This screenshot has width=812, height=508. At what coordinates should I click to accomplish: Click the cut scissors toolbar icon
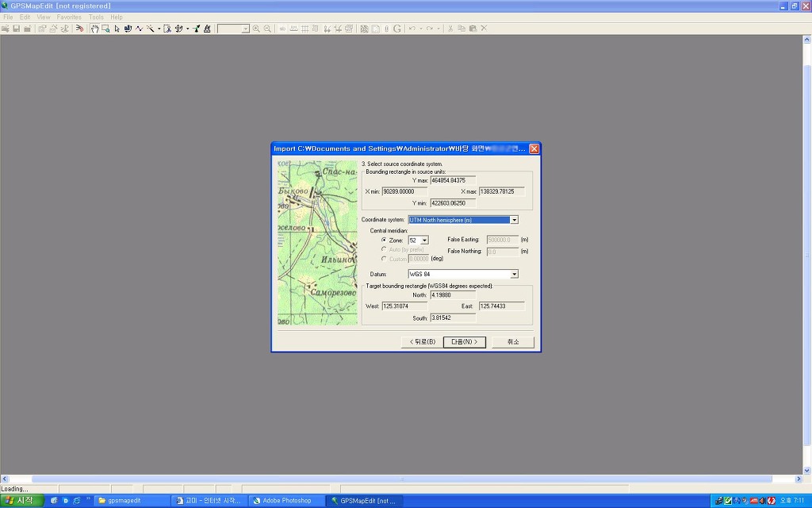[450, 29]
